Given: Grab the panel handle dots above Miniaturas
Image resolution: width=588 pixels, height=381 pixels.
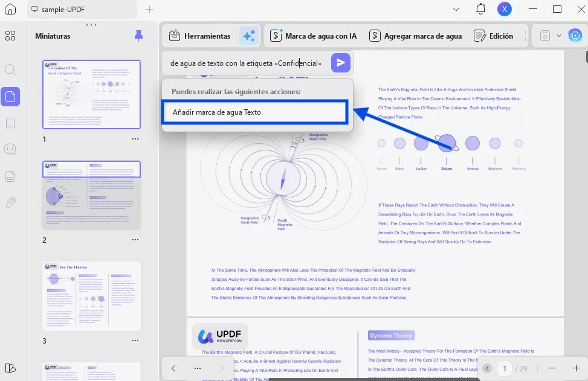Looking at the screenshot, I should click(x=91, y=25).
